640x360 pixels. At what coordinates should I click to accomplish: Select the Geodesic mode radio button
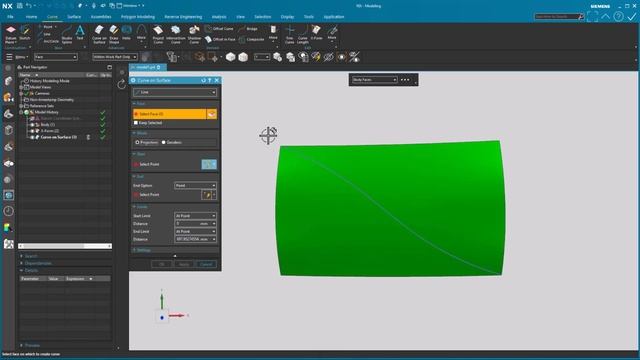(x=164, y=142)
